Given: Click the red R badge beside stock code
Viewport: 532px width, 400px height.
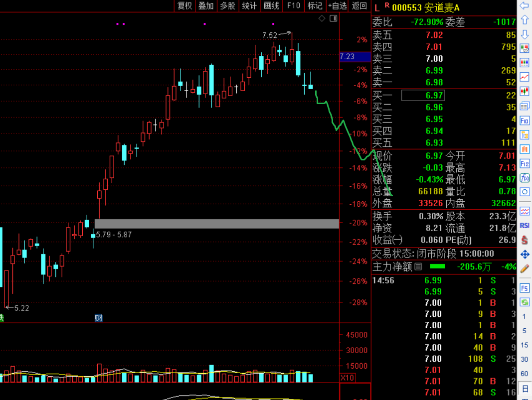Looking at the screenshot, I should 387,5.
